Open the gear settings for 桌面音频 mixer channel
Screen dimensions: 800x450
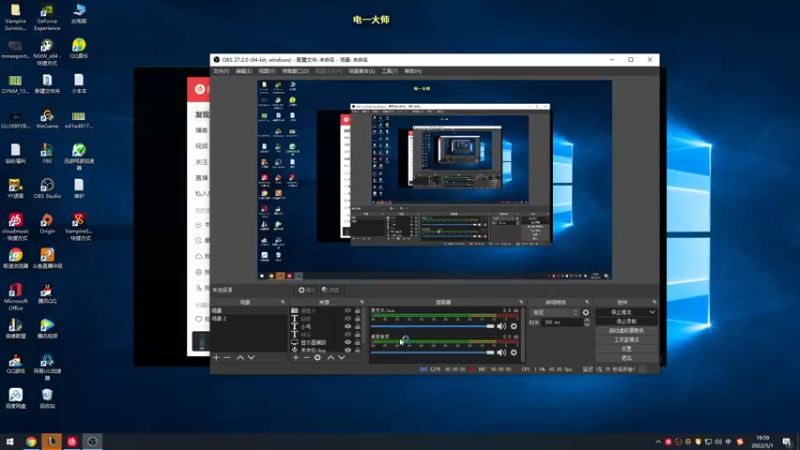pos(514,353)
